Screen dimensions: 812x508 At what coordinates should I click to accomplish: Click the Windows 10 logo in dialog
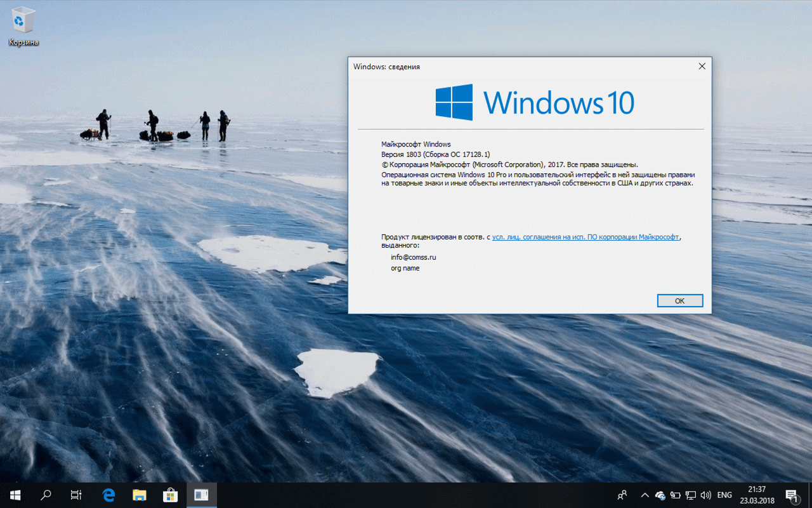pyautogui.click(x=535, y=102)
